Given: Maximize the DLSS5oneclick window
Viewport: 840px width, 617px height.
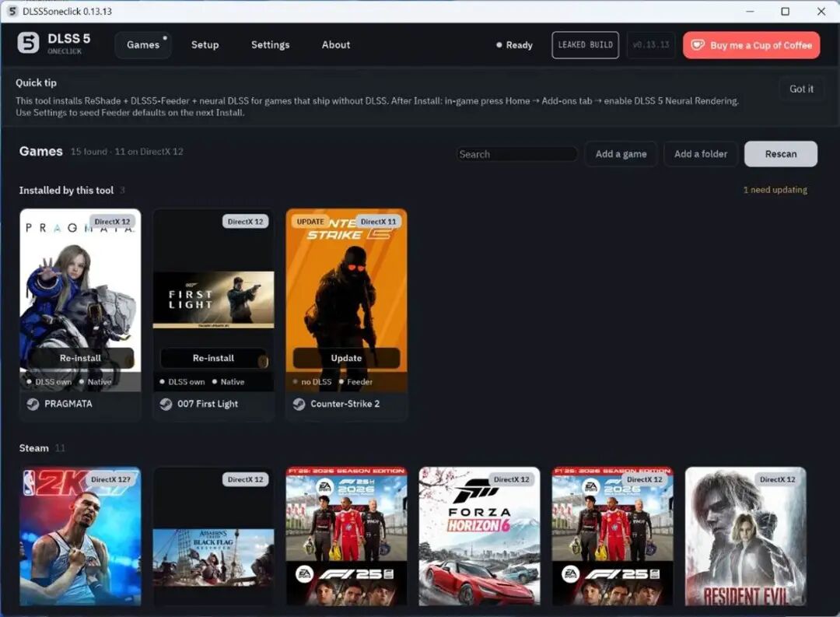Looking at the screenshot, I should tap(785, 11).
